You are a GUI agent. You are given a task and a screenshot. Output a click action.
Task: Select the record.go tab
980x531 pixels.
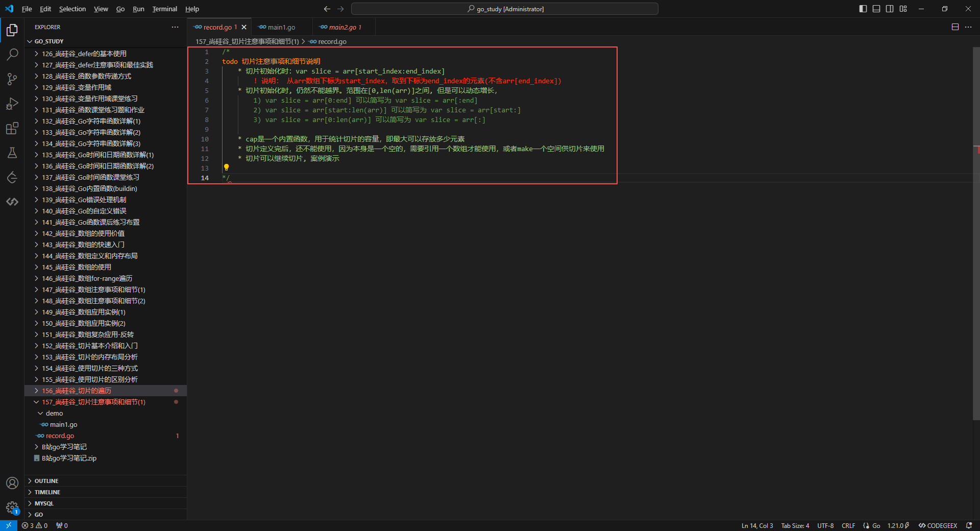point(219,27)
